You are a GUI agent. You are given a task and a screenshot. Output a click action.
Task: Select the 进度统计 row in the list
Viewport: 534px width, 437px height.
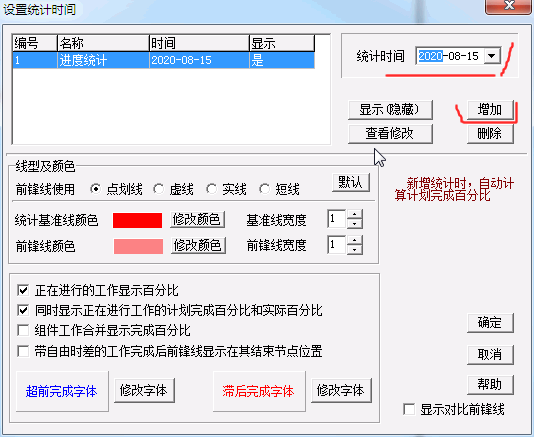coord(163,60)
